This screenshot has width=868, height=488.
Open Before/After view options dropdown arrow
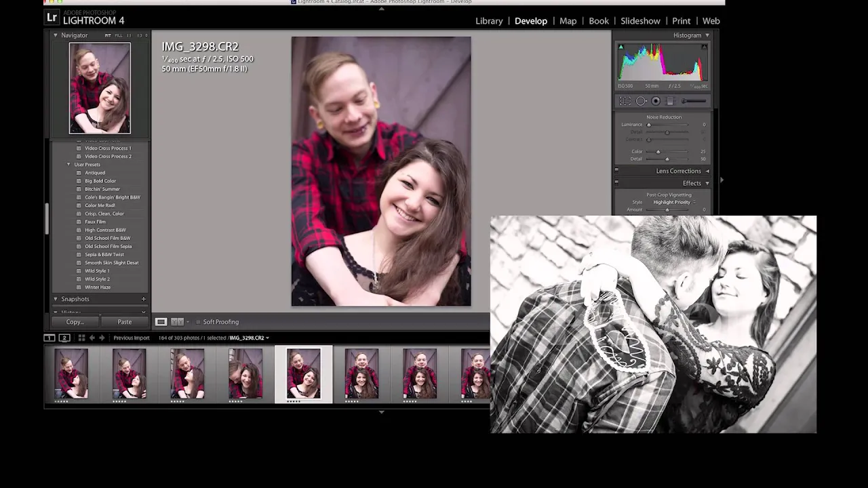coord(188,322)
